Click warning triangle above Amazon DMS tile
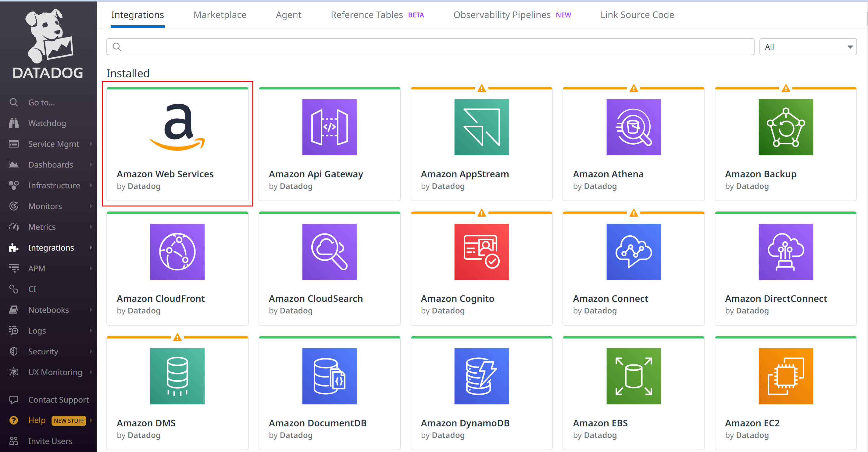 click(177, 337)
